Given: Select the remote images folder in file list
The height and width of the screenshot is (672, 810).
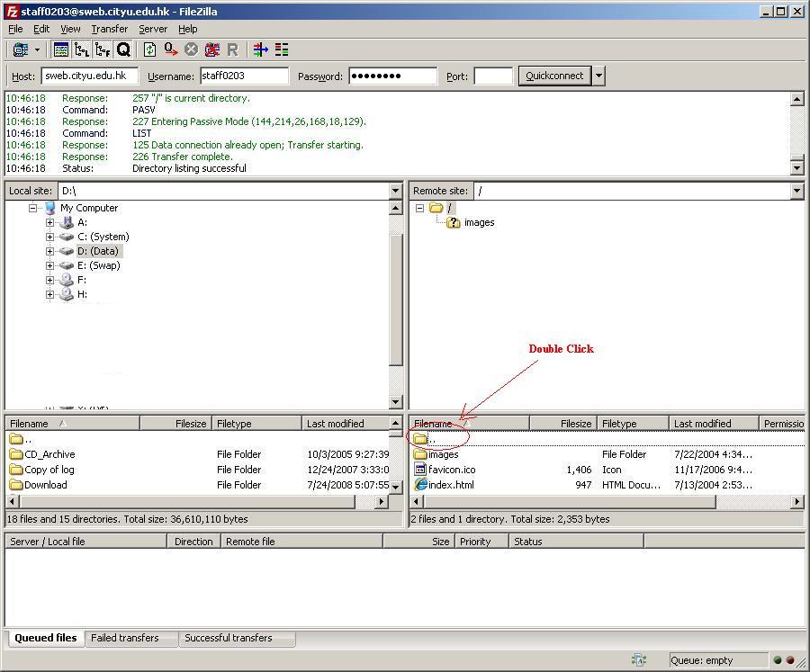Looking at the screenshot, I should click(x=443, y=454).
